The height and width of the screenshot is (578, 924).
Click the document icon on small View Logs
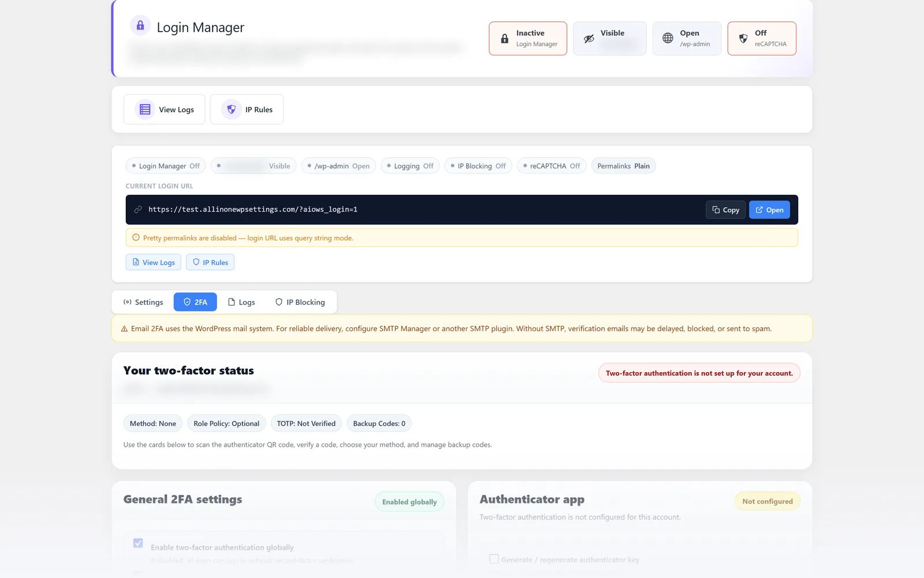coord(136,262)
